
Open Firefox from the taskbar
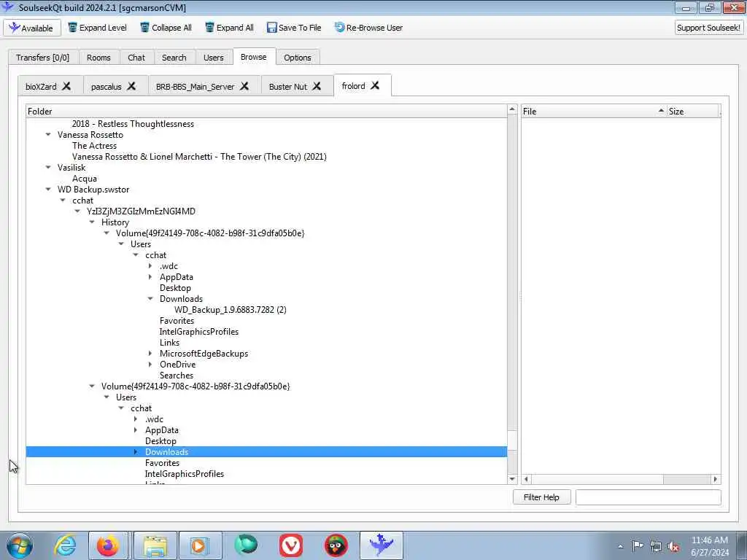(108, 545)
